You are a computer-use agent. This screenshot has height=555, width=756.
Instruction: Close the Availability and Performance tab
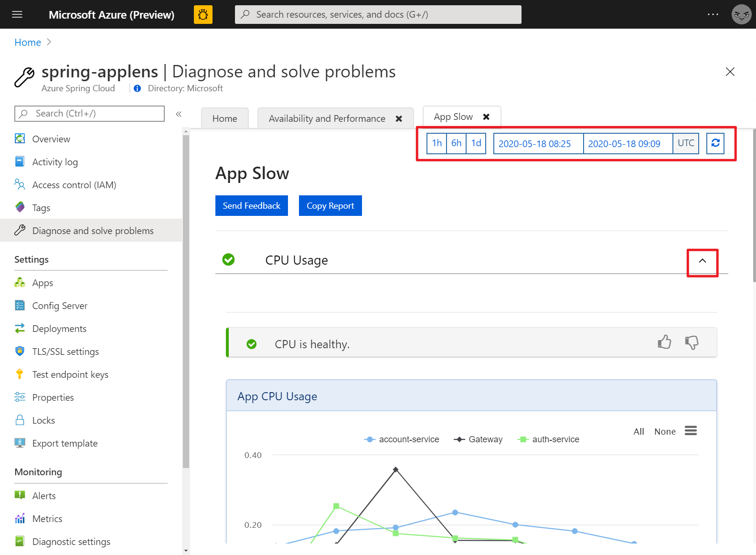coord(399,118)
